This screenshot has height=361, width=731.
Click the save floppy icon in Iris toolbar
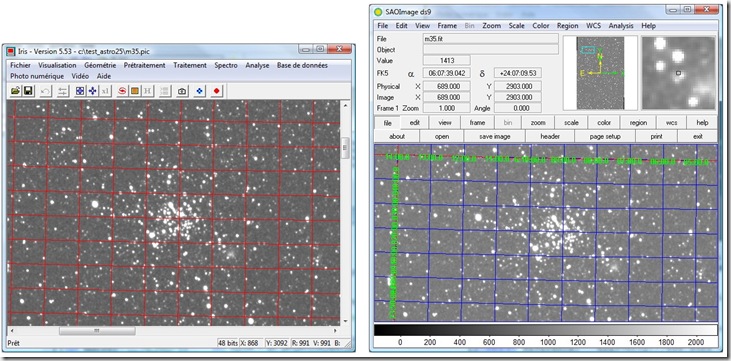coord(28,91)
